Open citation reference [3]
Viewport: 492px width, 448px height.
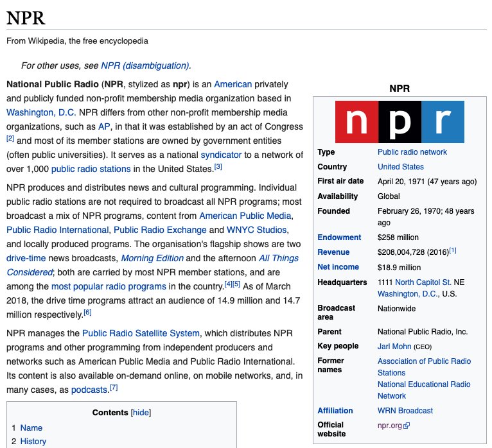coord(218,166)
